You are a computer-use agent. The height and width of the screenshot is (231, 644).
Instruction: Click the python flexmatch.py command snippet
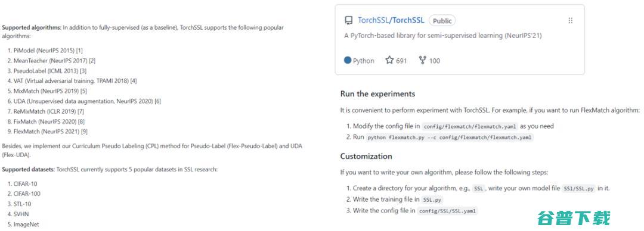pyautogui.click(x=450, y=138)
